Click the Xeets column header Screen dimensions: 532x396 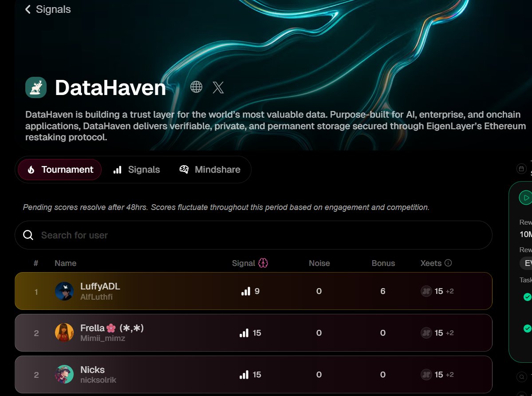(x=431, y=263)
